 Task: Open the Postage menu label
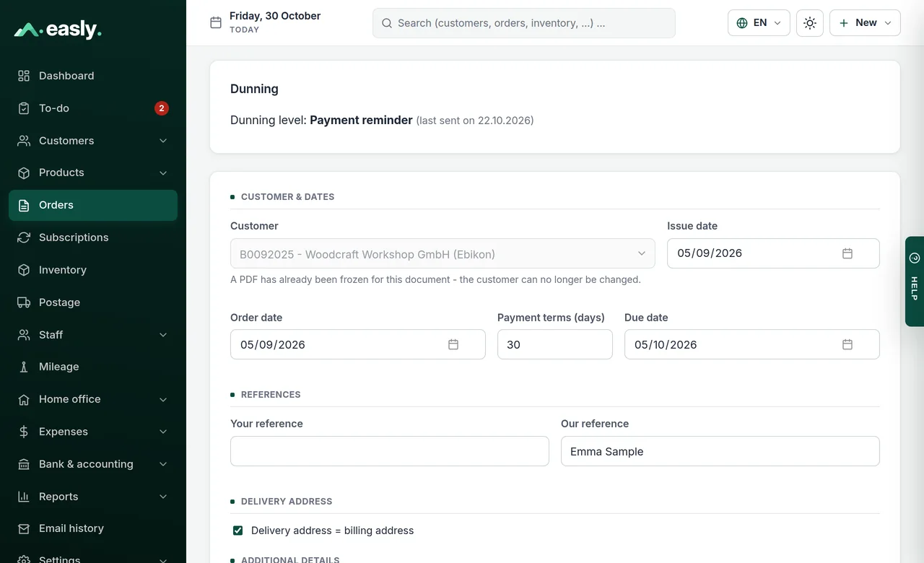60,302
